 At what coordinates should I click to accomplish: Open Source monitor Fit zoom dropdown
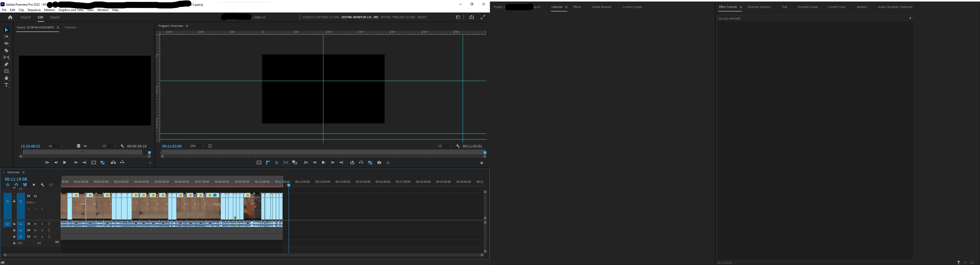55,146
